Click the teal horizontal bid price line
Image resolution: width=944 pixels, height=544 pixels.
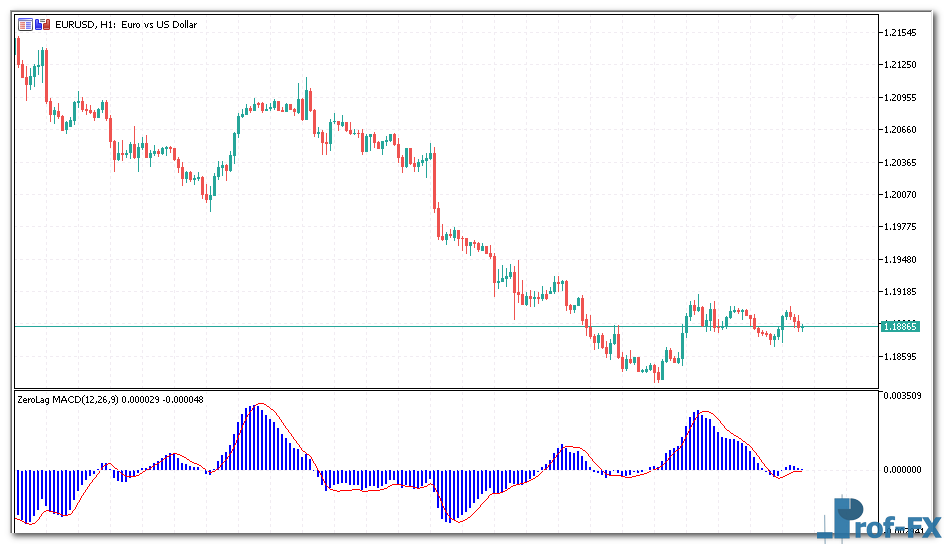click(400, 326)
